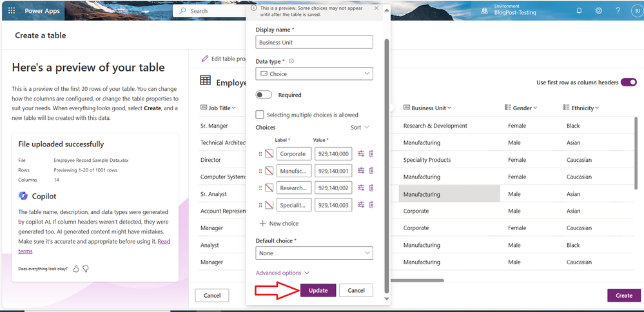644x312 pixels.
Task: Edit the value field 929,140,003
Action: tap(333, 204)
